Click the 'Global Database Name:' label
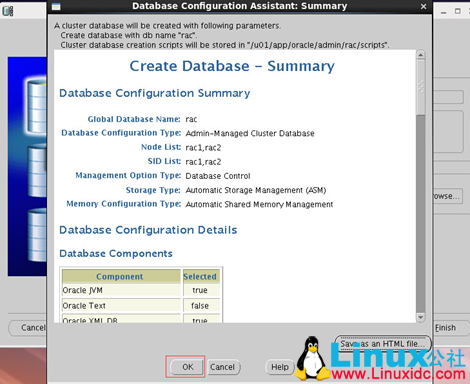 (134, 119)
